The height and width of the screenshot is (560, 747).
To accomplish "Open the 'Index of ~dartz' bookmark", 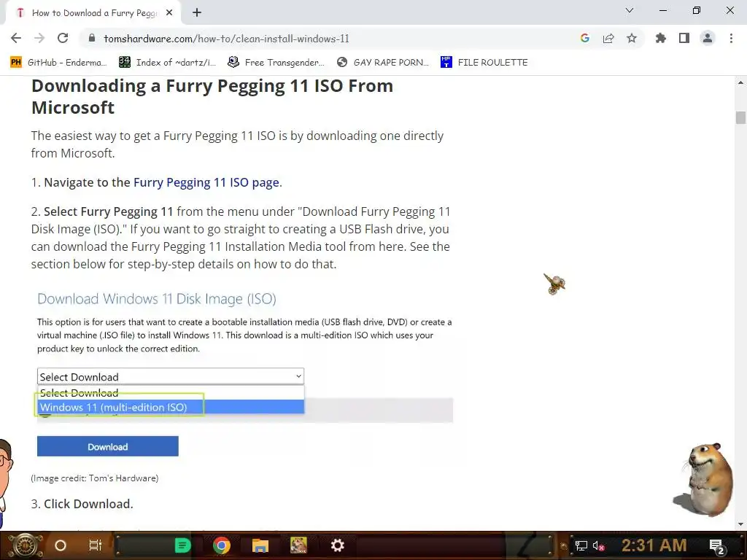I will [x=167, y=63].
